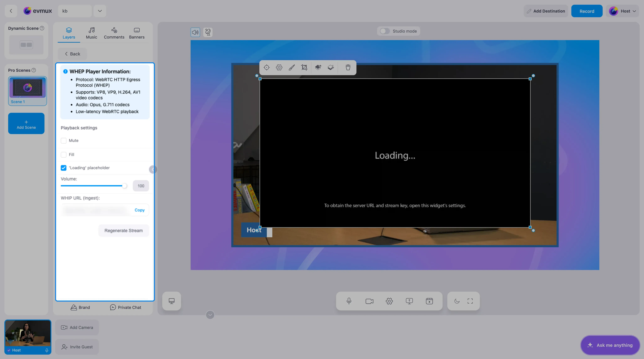Send layer backward icon
Viewport: 644px width, 359px height.
[331, 68]
